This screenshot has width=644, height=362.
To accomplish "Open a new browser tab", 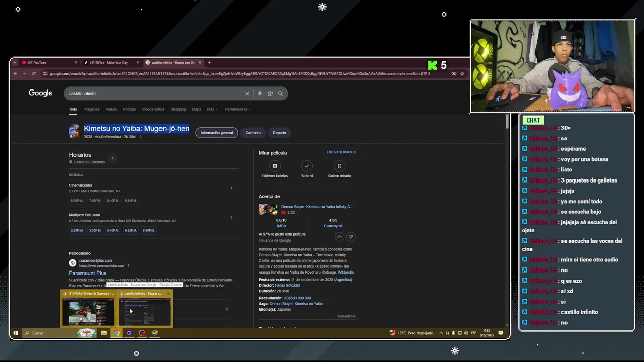I will [x=209, y=63].
